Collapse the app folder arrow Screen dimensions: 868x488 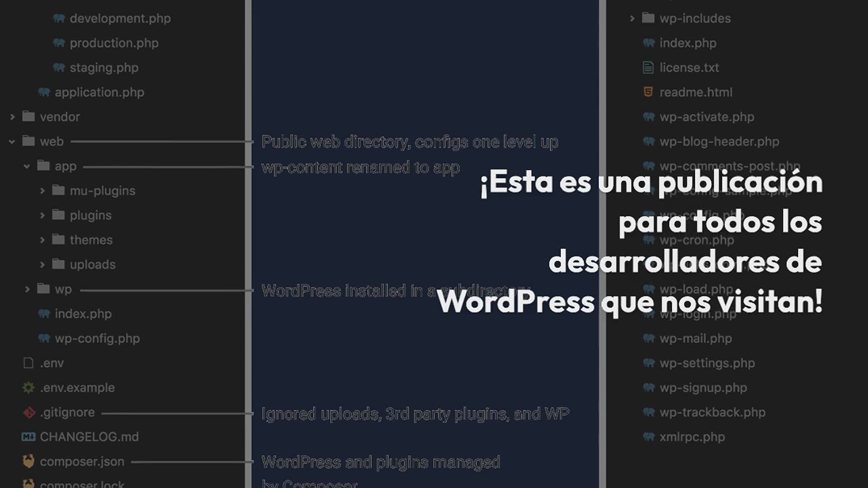point(27,166)
